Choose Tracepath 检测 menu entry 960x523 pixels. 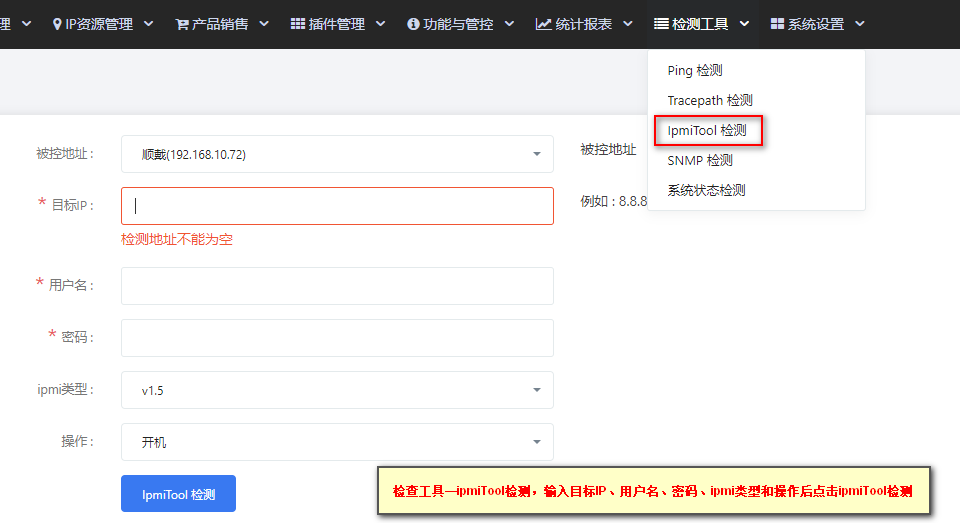(x=710, y=100)
